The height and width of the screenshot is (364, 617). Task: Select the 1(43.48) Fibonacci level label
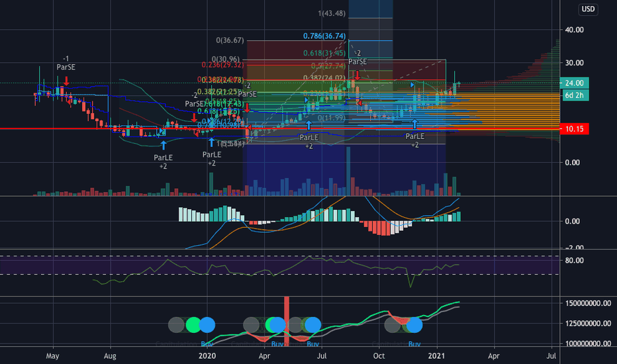(332, 13)
